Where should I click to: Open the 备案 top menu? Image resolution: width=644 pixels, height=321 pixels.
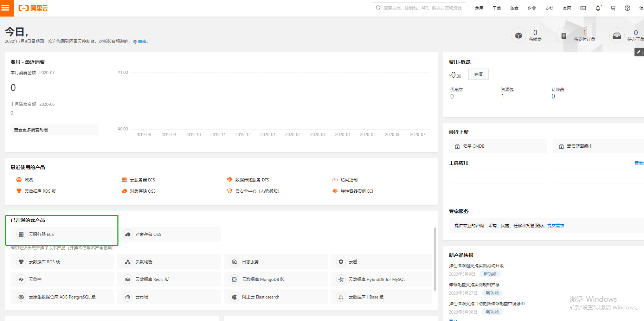pos(514,8)
